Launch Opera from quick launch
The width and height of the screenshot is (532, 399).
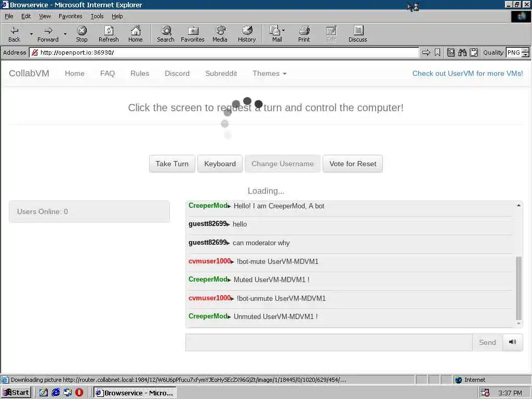click(x=79, y=393)
